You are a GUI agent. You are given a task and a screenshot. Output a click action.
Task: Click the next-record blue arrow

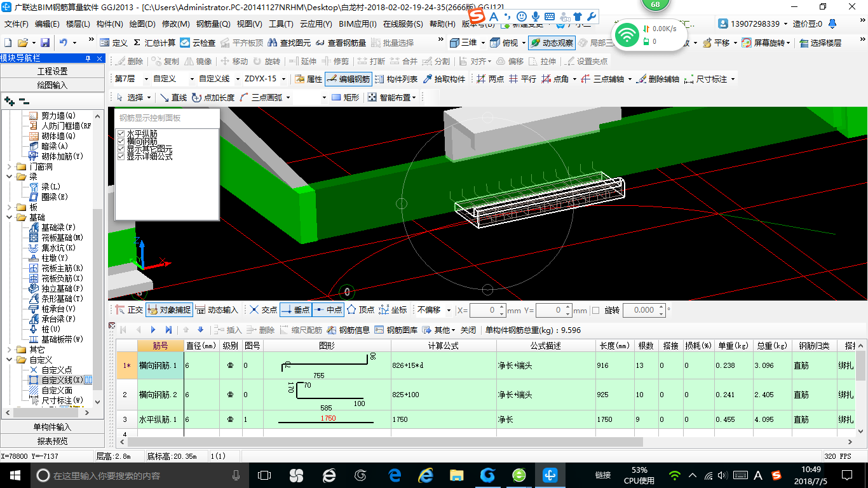(153, 330)
